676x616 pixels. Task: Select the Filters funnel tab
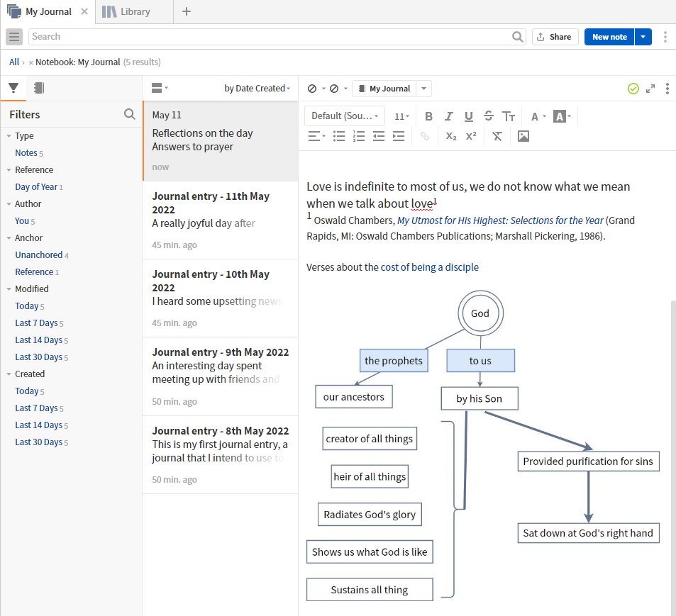[x=13, y=88]
